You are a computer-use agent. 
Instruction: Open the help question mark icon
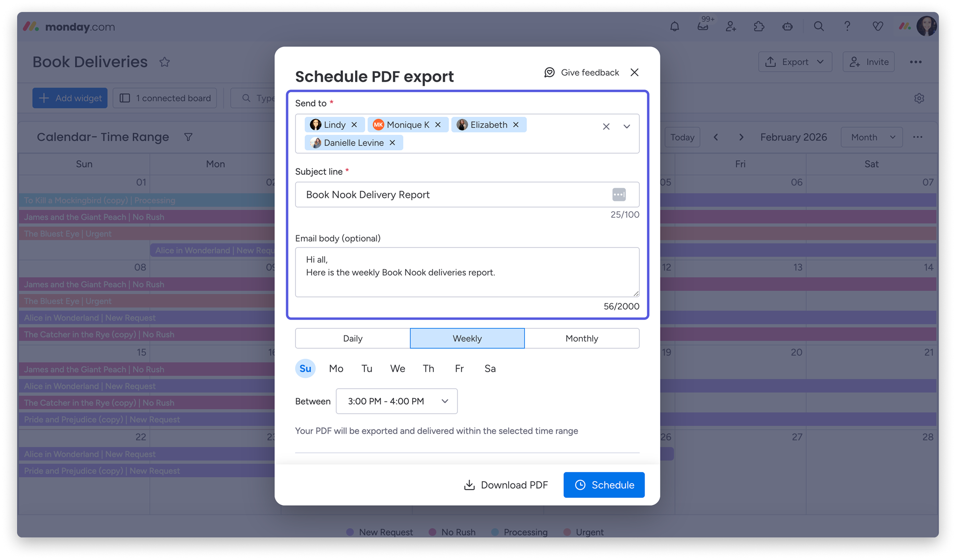(847, 26)
